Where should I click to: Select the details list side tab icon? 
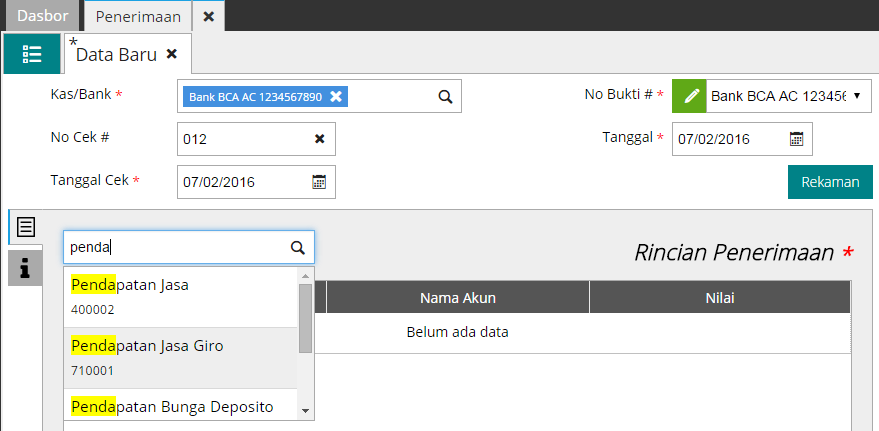click(26, 227)
